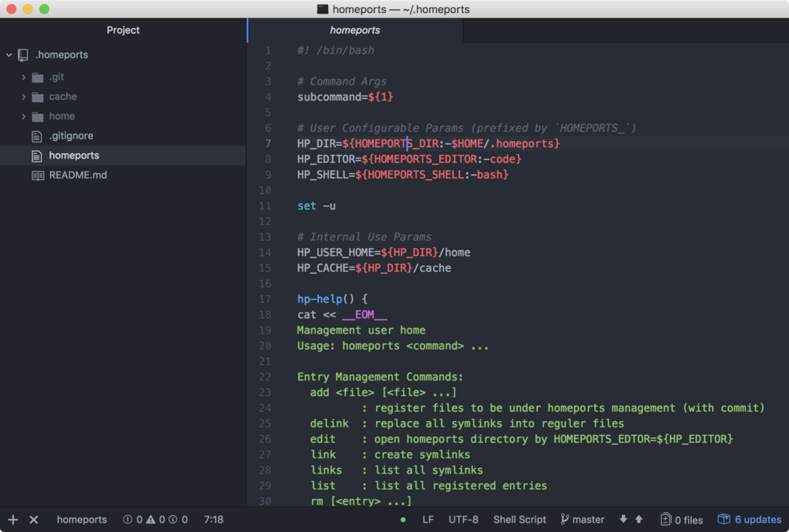Click the Project panel header
789x532 pixels.
pyautogui.click(x=123, y=30)
